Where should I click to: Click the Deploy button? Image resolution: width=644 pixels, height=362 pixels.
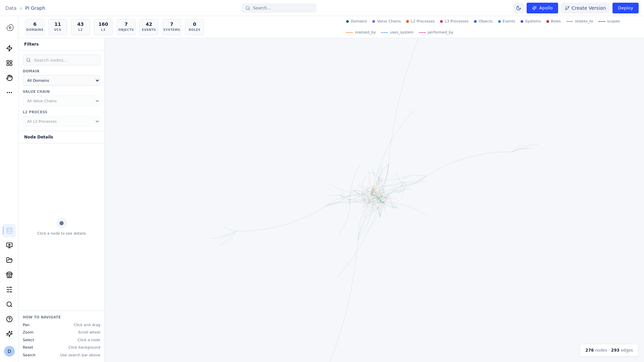click(625, 8)
